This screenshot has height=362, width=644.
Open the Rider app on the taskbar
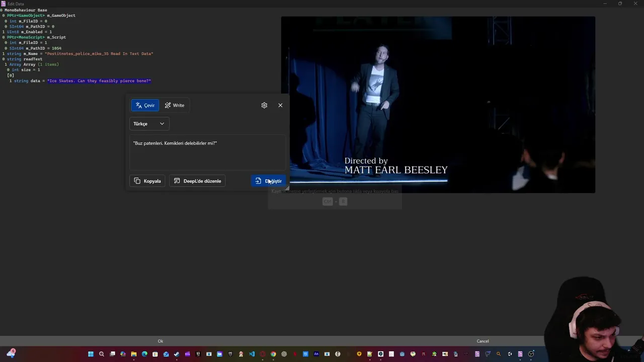(423, 354)
